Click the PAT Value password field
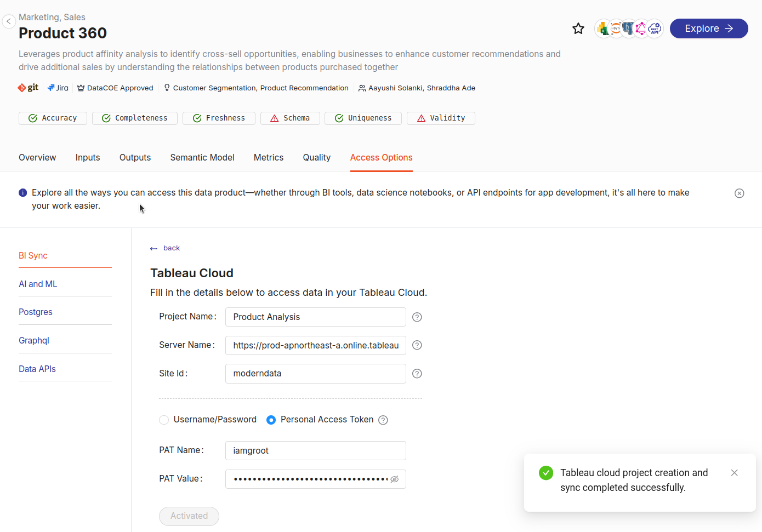This screenshot has width=762, height=532. coord(316,479)
